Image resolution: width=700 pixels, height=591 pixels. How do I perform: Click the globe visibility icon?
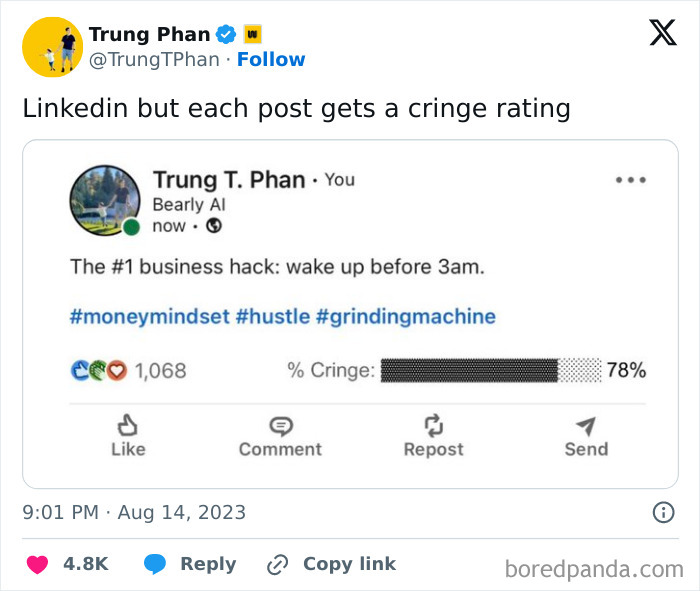pyautogui.click(x=212, y=226)
